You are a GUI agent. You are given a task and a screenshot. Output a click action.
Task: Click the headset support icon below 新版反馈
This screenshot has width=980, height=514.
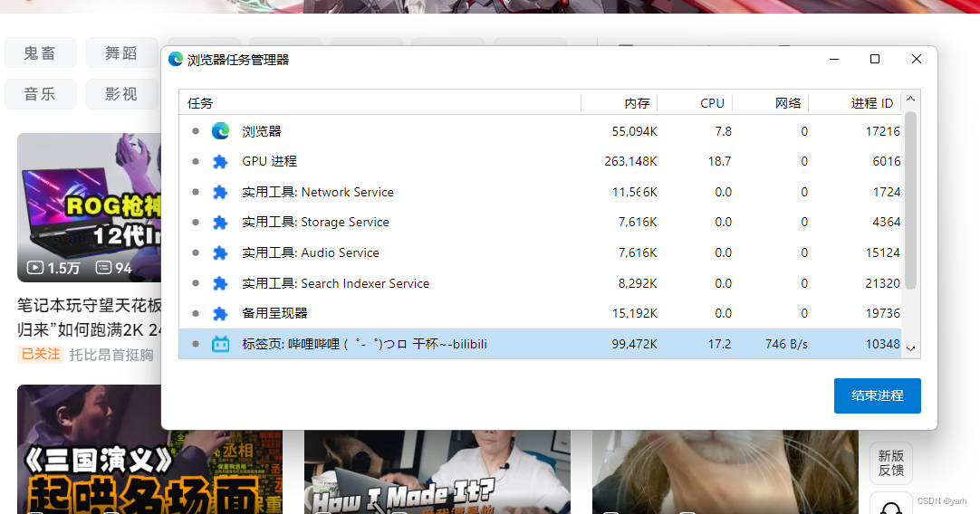[891, 506]
